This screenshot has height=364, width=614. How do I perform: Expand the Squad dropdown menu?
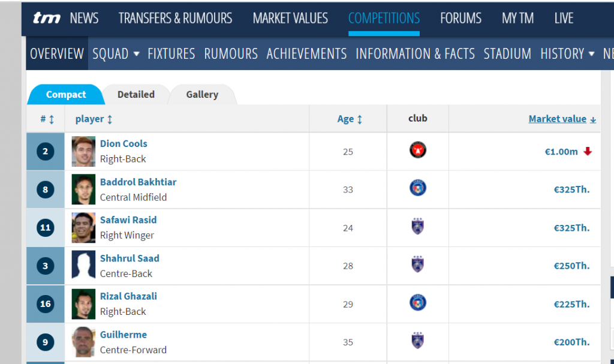(116, 54)
